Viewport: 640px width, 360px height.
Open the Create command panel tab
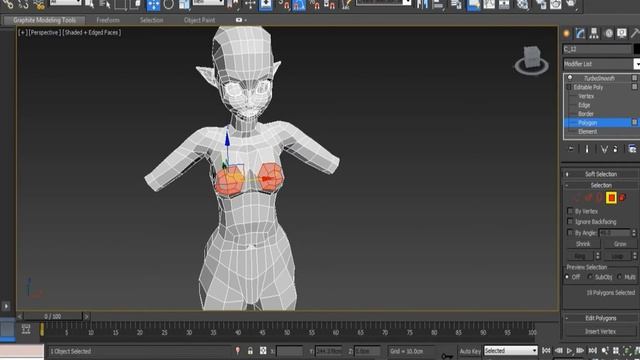[567, 33]
